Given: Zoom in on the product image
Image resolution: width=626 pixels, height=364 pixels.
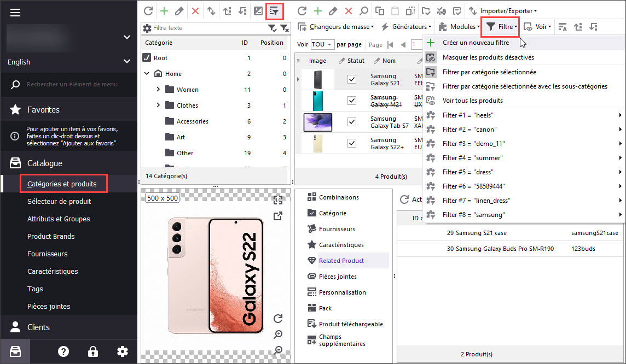Looking at the screenshot, I should tap(278, 334).
